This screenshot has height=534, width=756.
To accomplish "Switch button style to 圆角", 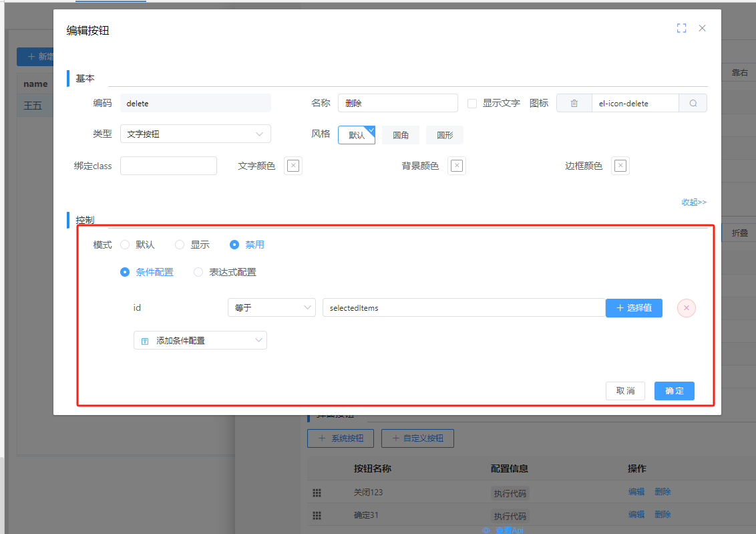I will pos(400,134).
